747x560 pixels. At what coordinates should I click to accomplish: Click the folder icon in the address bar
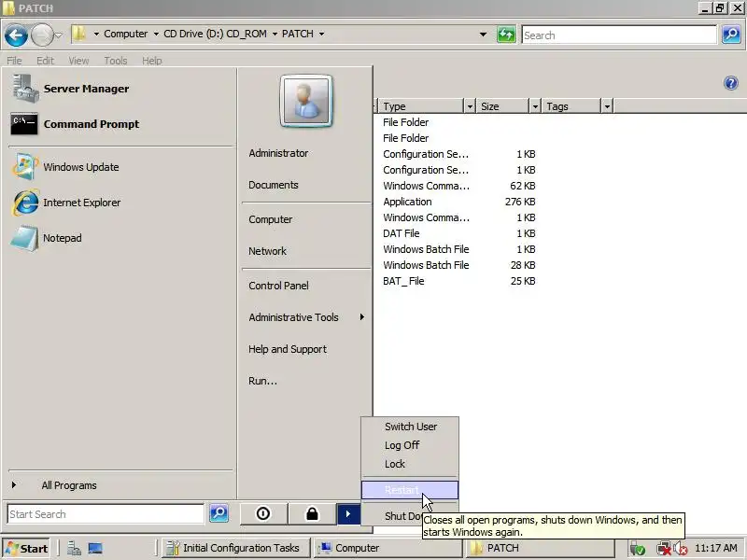coord(79,34)
